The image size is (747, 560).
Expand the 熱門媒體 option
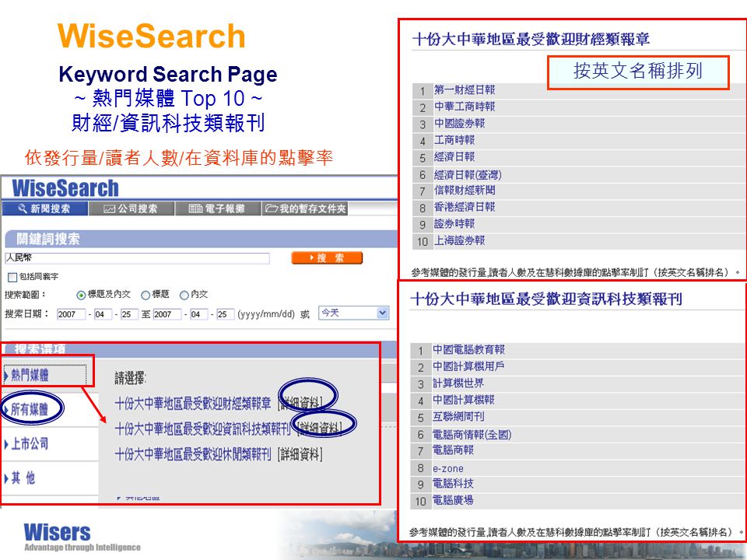pyautogui.click(x=30, y=375)
